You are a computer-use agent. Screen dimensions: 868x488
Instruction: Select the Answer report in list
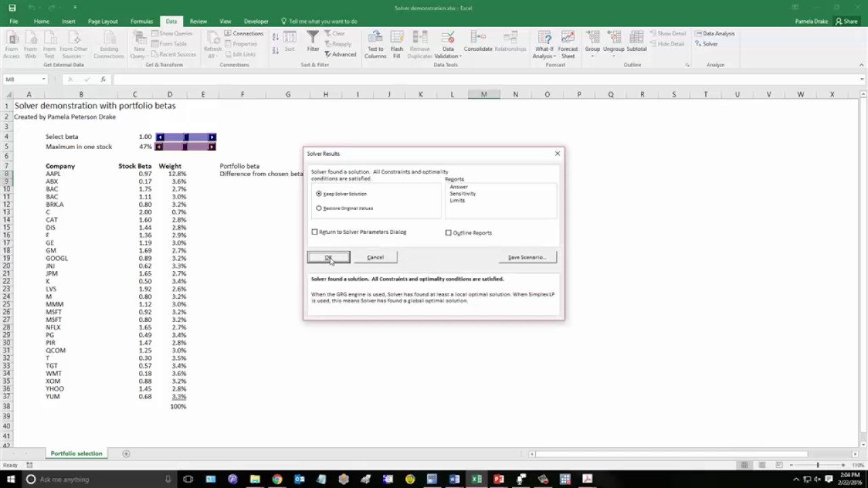(458, 187)
